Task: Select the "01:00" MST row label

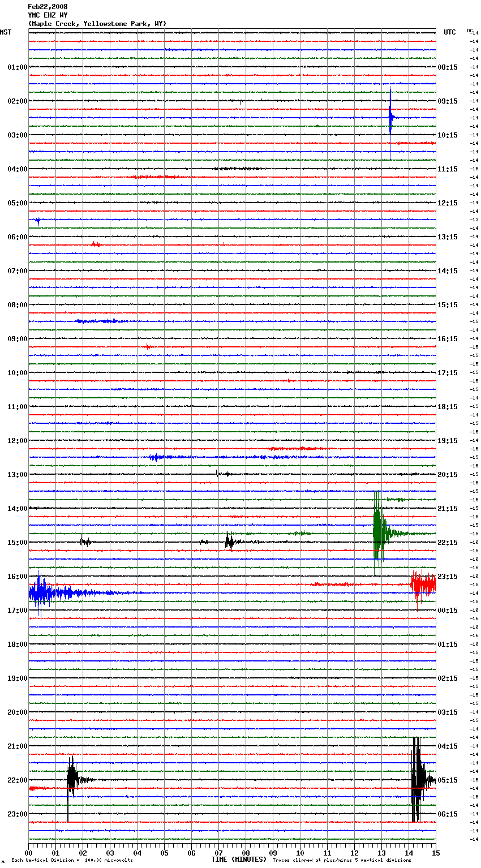Action: (18, 67)
